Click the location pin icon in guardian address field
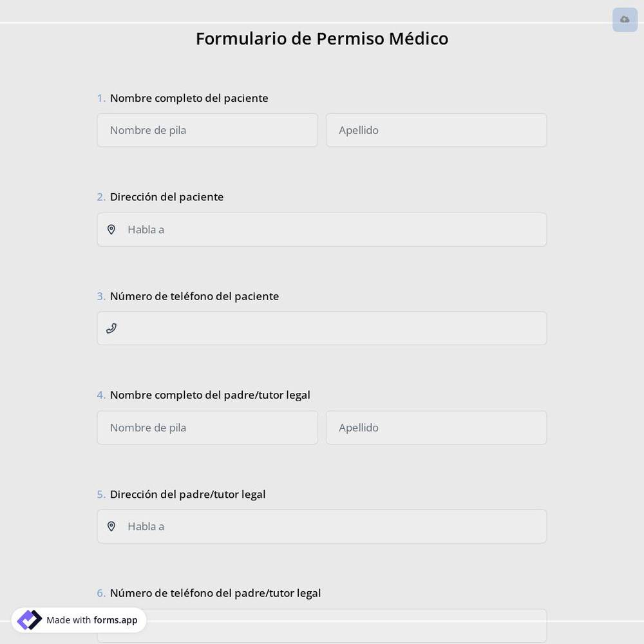 (111, 526)
